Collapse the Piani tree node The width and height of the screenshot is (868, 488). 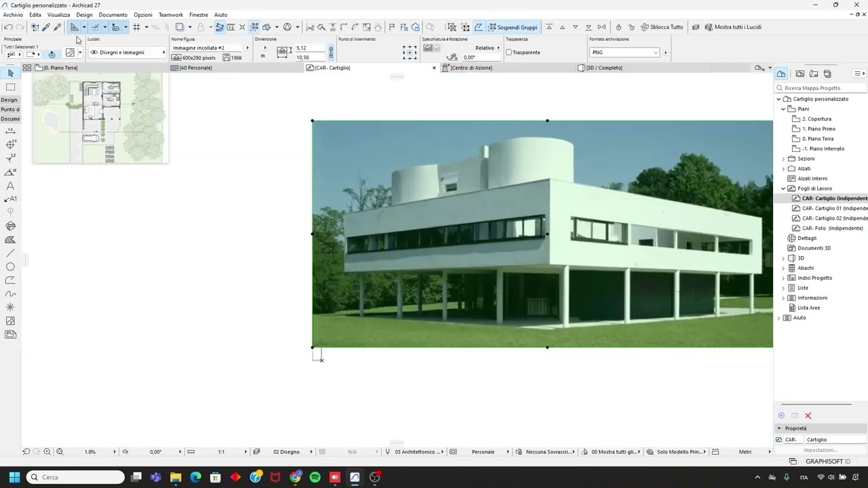pos(783,108)
